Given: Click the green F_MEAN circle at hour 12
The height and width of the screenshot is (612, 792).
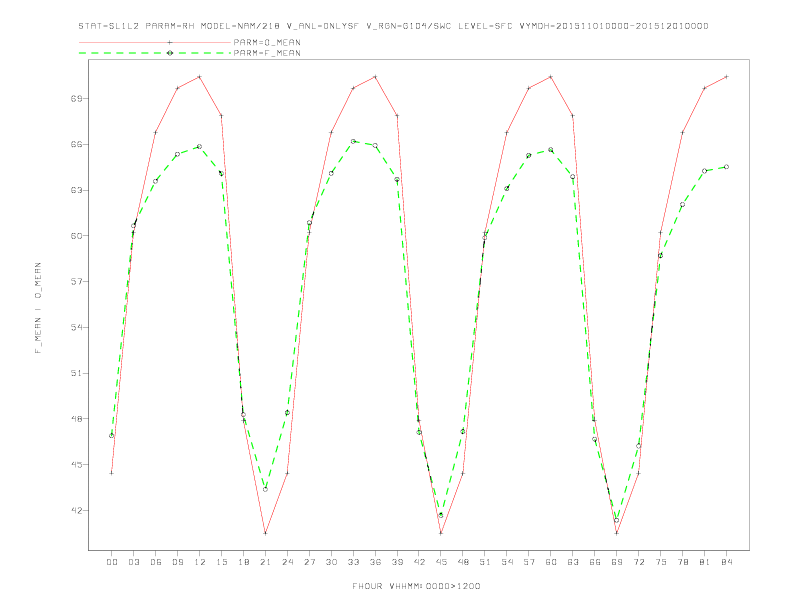Looking at the screenshot, I should [x=200, y=147].
